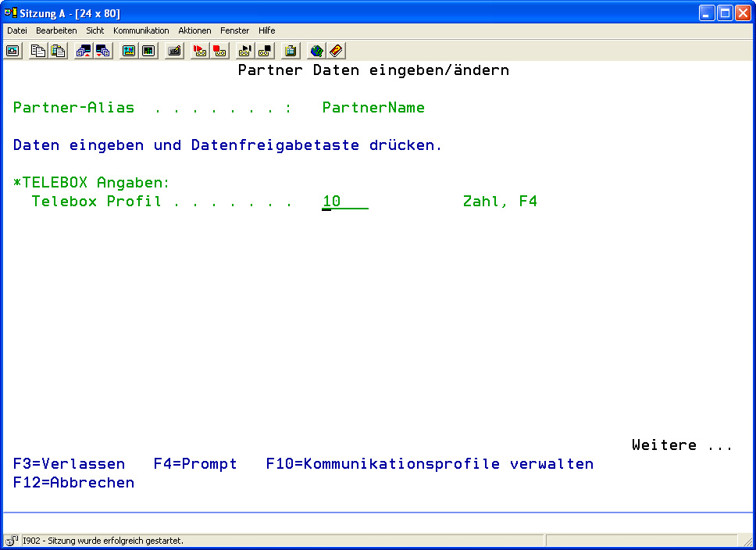
Task: Click the globe help icon
Action: [x=316, y=51]
